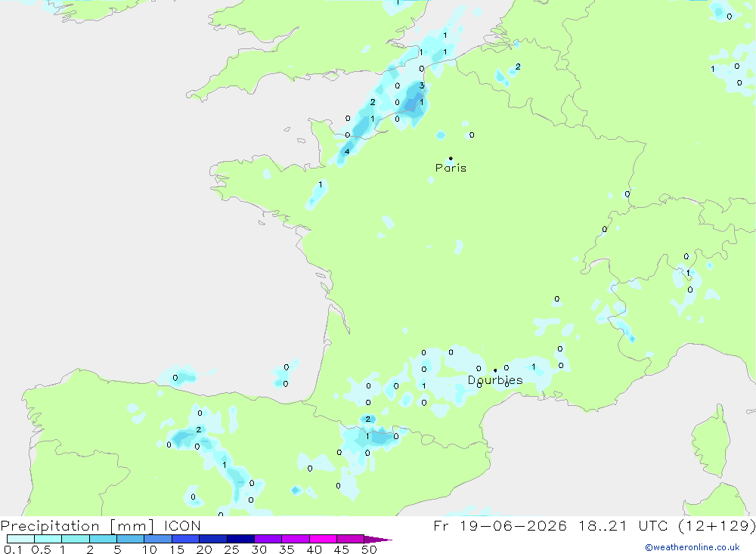756x554 pixels.
Task: Select the 2–5 mm legend color swatch
Action: [103, 539]
